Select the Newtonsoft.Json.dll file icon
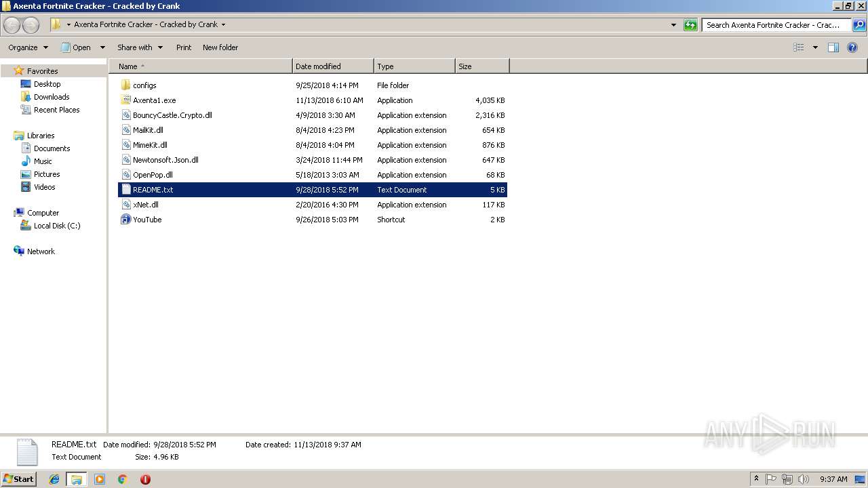This screenshot has height=488, width=868. coord(125,160)
